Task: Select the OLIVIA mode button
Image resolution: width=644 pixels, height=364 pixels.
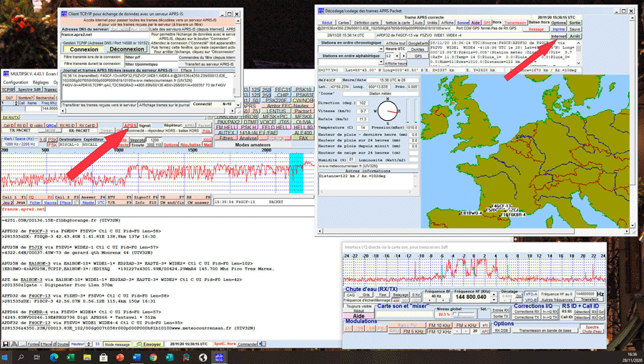Action: (x=303, y=122)
